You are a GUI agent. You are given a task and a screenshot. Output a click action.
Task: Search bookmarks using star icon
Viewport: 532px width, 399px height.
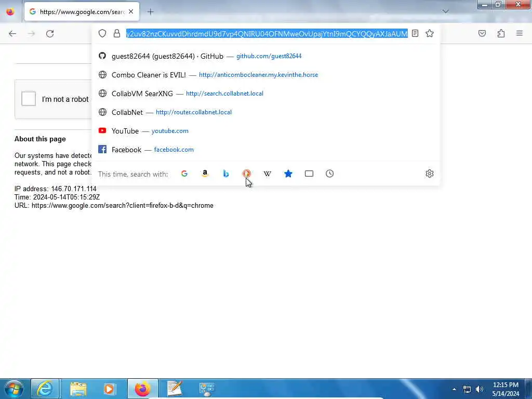pyautogui.click(x=288, y=174)
